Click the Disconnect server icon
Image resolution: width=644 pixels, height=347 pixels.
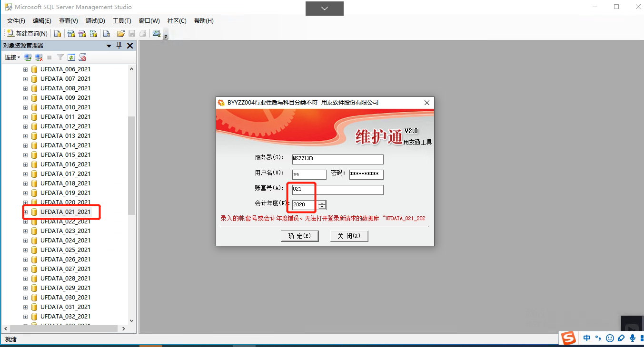pos(39,57)
